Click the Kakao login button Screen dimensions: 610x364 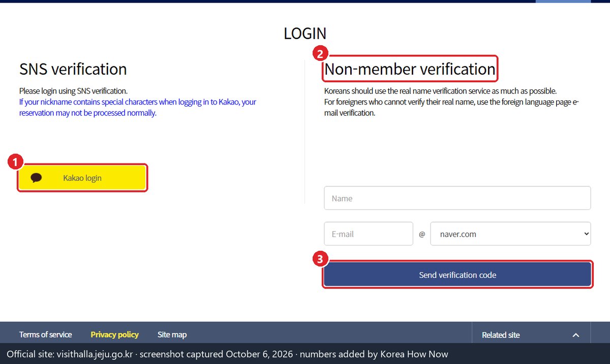[x=82, y=178]
